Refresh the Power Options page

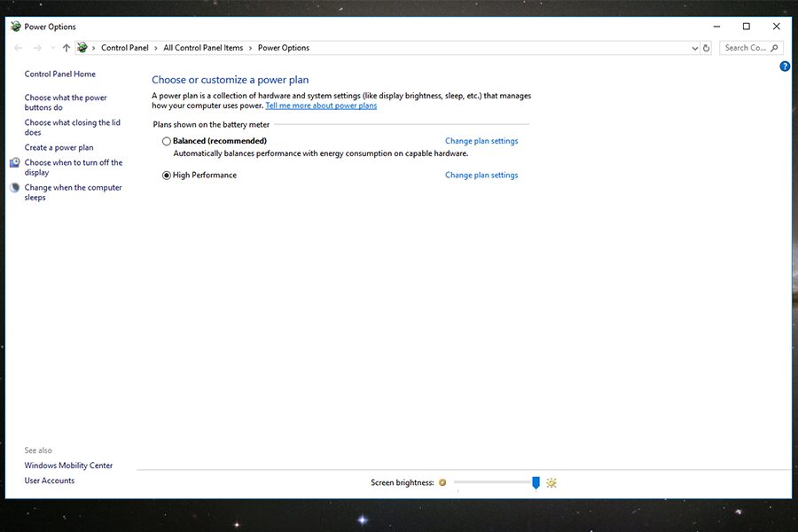(707, 48)
